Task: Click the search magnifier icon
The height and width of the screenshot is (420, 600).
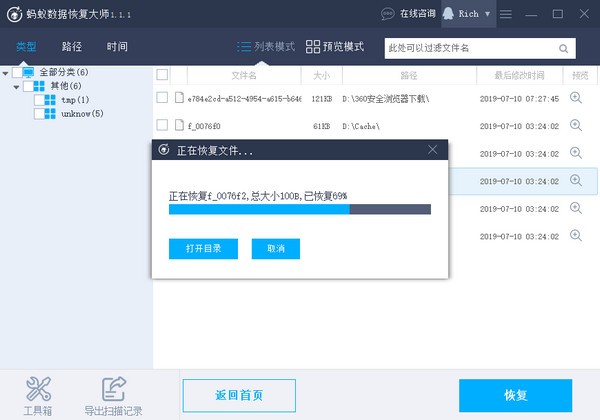Action: [563, 49]
